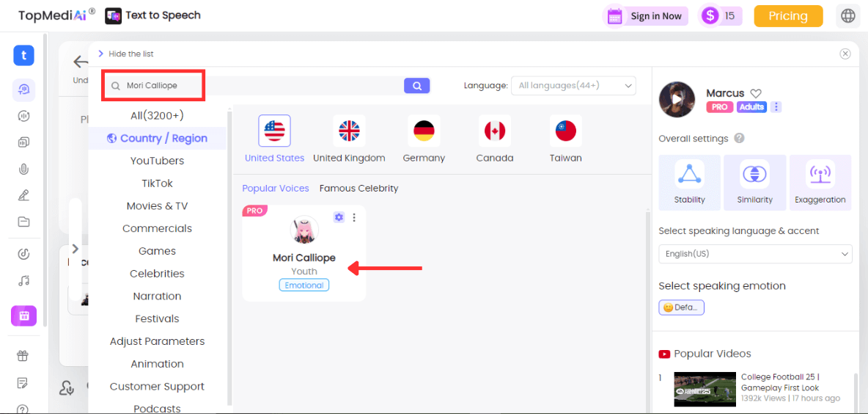868x419 pixels.
Task: Click the United States flag icon
Action: click(274, 131)
